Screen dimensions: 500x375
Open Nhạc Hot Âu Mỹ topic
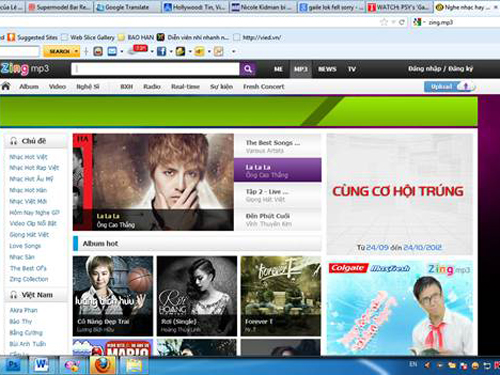31,179
